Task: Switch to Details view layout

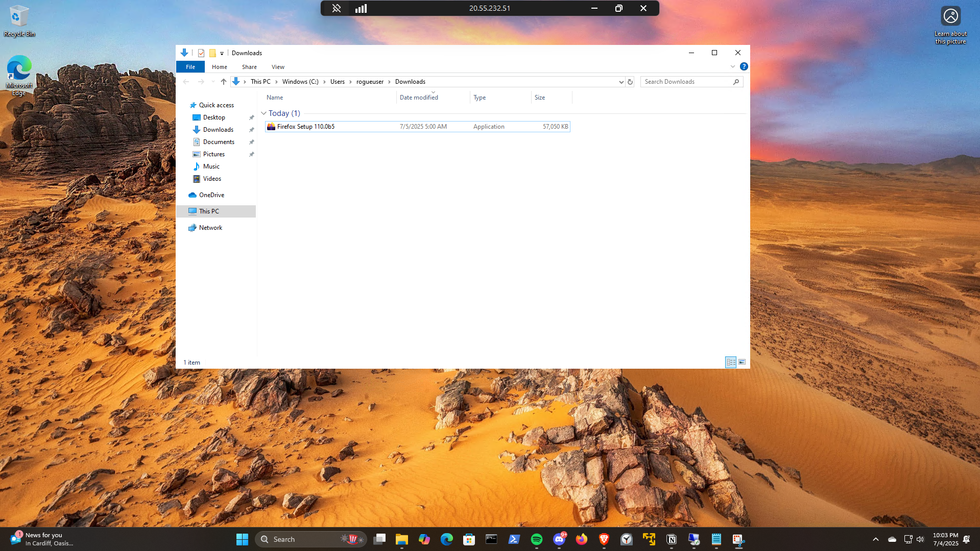Action: pos(731,362)
